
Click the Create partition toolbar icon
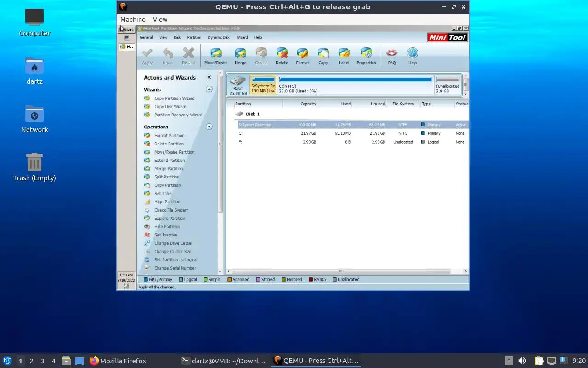[x=261, y=53]
